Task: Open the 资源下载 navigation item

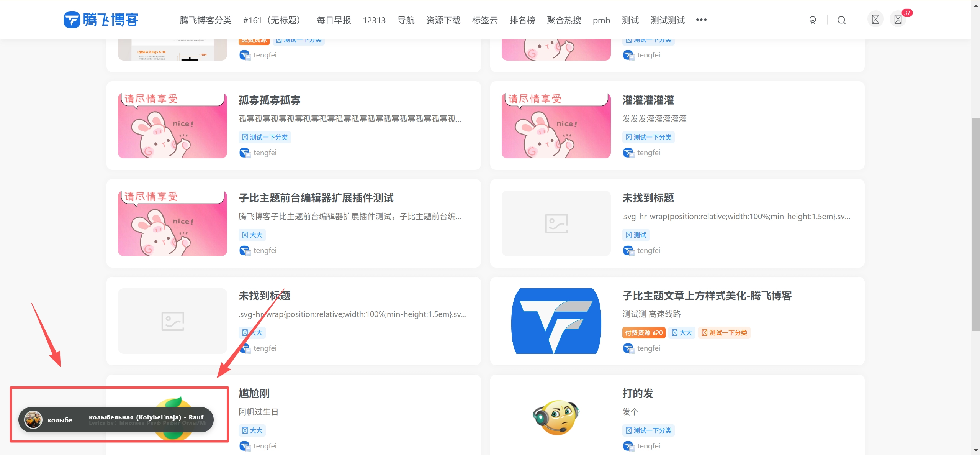Action: click(x=443, y=21)
